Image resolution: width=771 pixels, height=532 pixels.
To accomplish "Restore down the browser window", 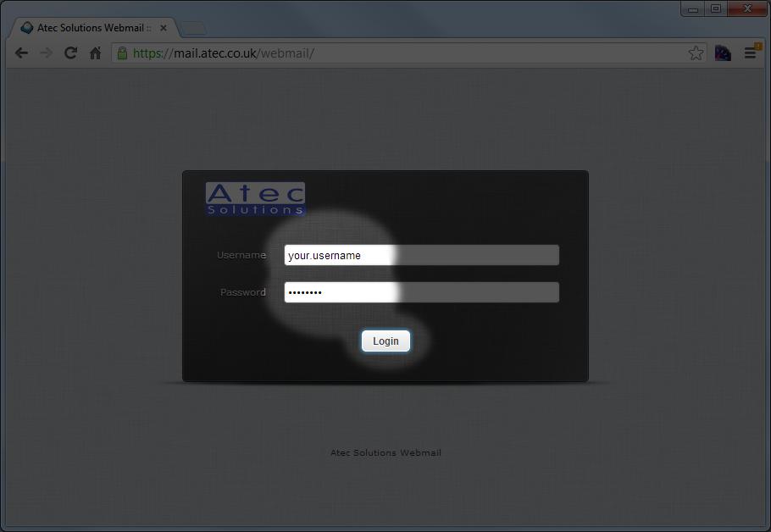I will point(716,9).
